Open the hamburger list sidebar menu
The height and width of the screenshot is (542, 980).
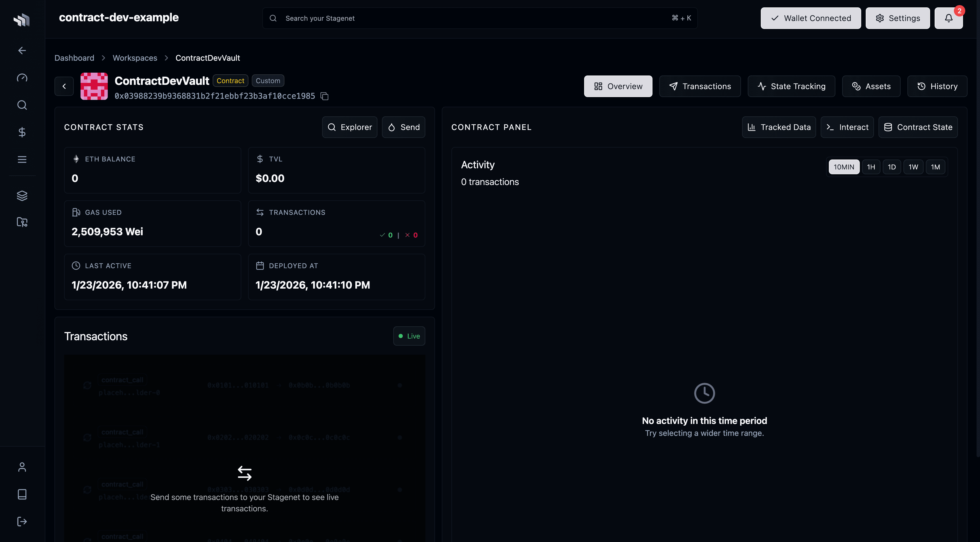pyautogui.click(x=22, y=159)
